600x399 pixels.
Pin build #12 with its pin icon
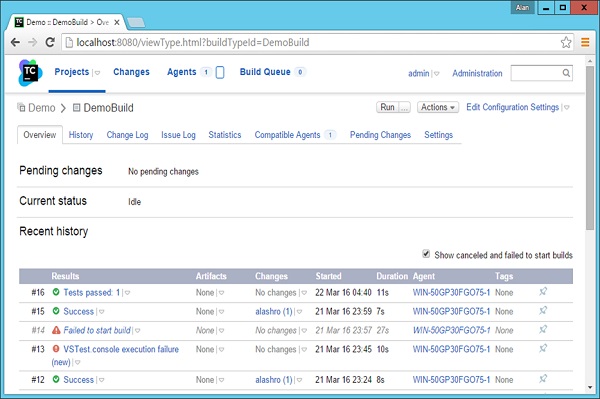tap(543, 379)
